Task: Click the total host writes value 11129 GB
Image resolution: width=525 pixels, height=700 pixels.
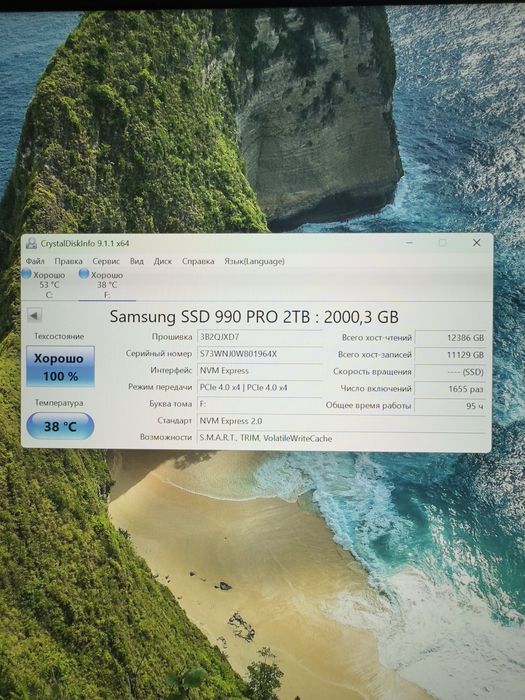Action: point(451,355)
